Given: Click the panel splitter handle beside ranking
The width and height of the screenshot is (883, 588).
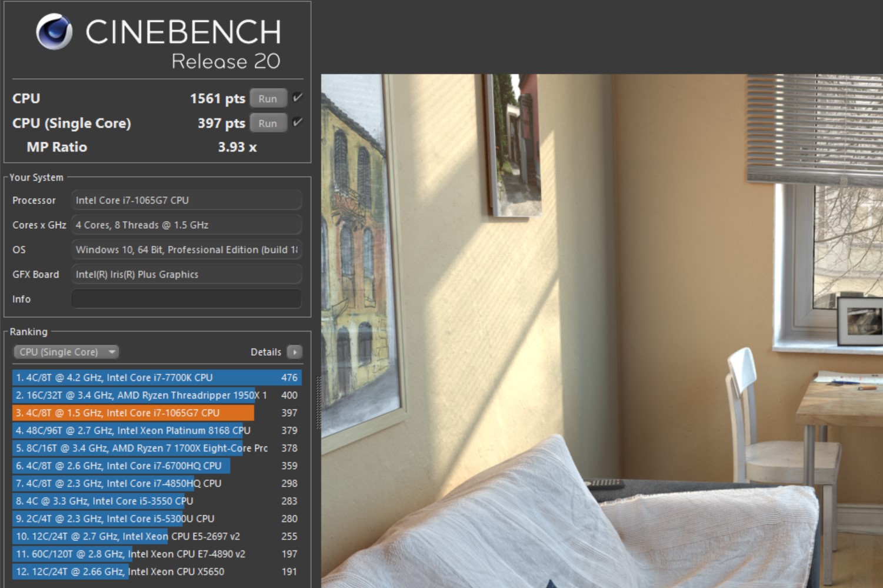Looking at the screenshot, I should coord(318,403).
